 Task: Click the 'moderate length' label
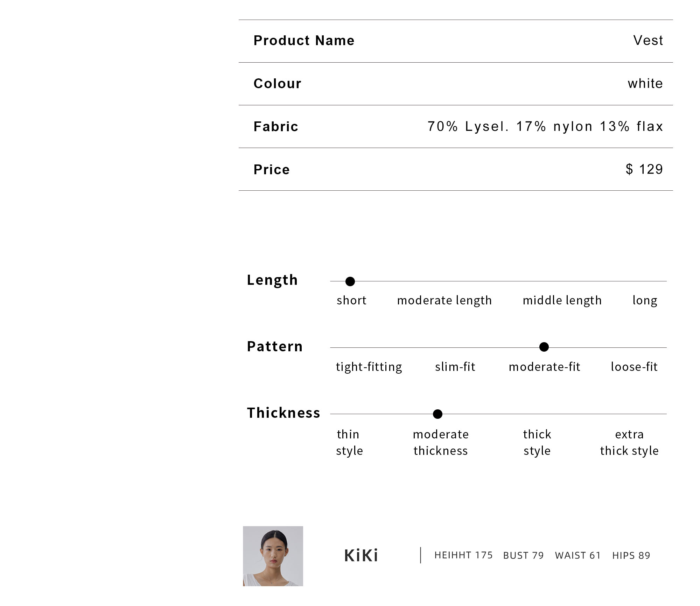point(444,301)
